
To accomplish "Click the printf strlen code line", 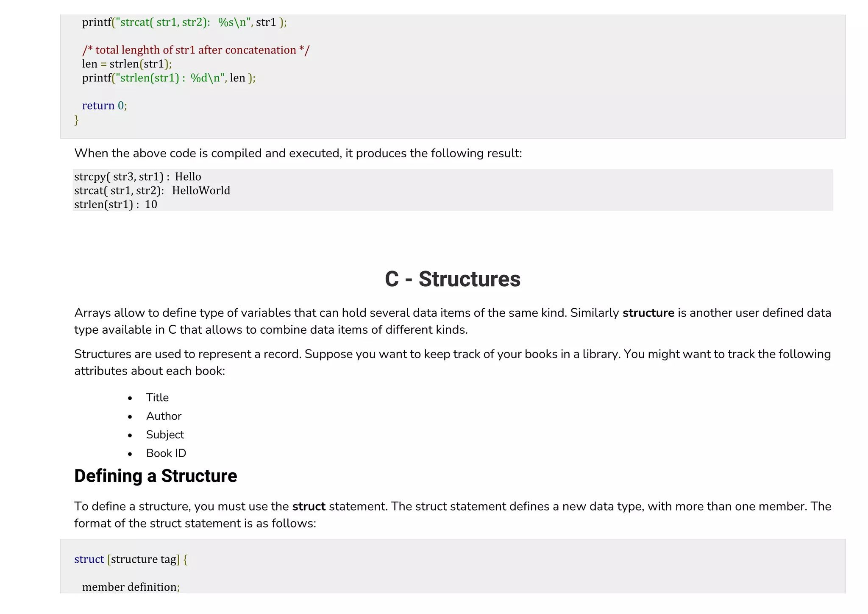I will (x=169, y=78).
